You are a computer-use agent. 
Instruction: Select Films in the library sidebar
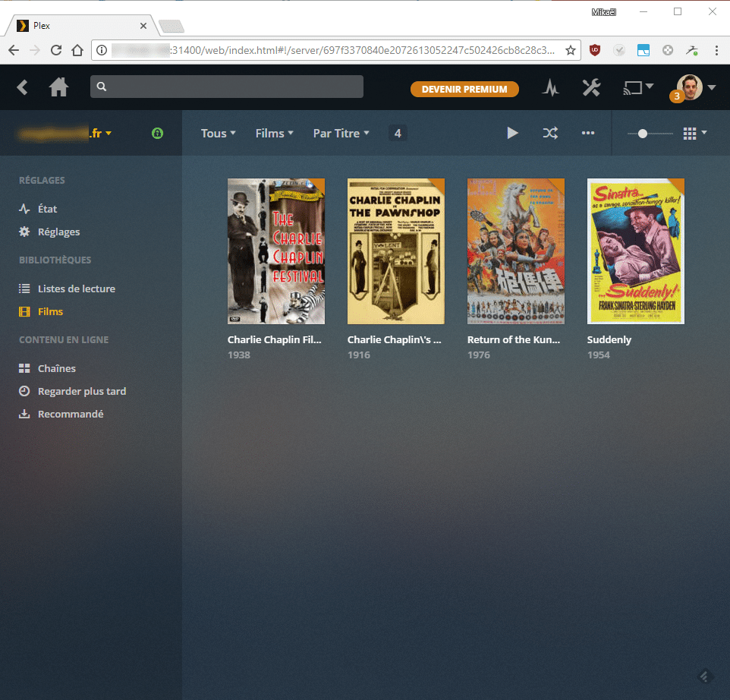(x=50, y=311)
